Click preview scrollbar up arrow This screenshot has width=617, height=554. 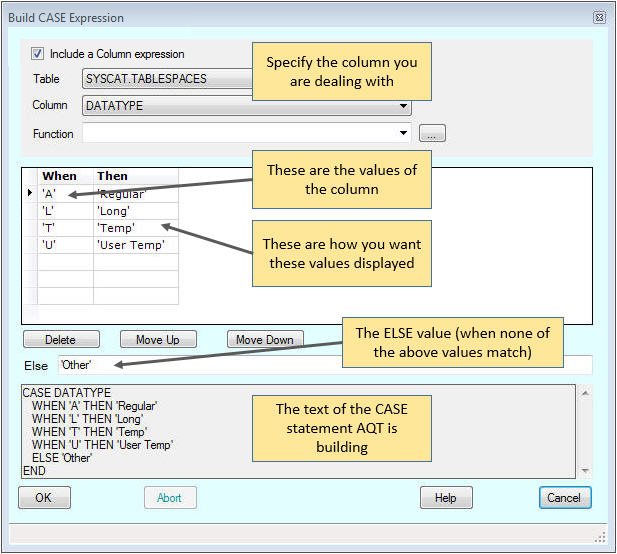[585, 393]
